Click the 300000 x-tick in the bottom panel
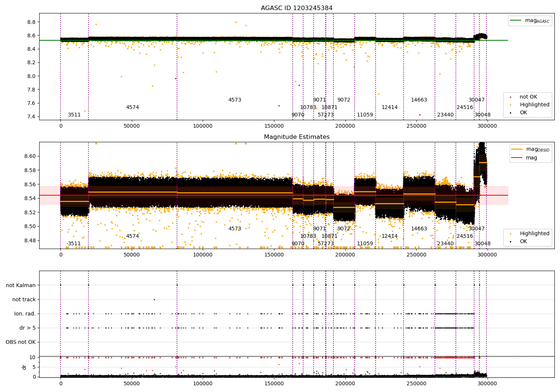The image size is (560, 392). 488,384
